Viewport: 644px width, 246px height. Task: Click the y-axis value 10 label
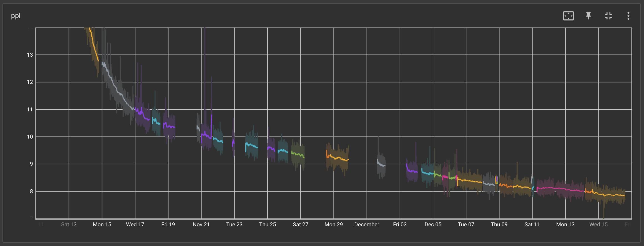(30, 137)
